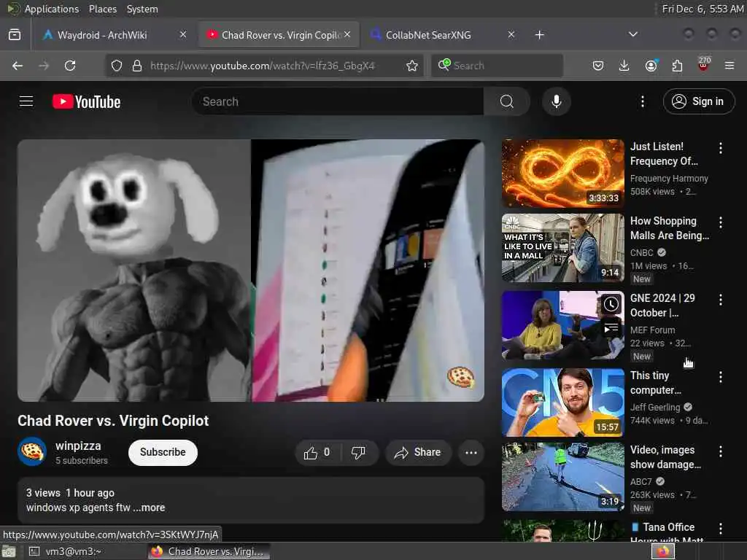Open Jeff Geerling channel link

pyautogui.click(x=655, y=407)
